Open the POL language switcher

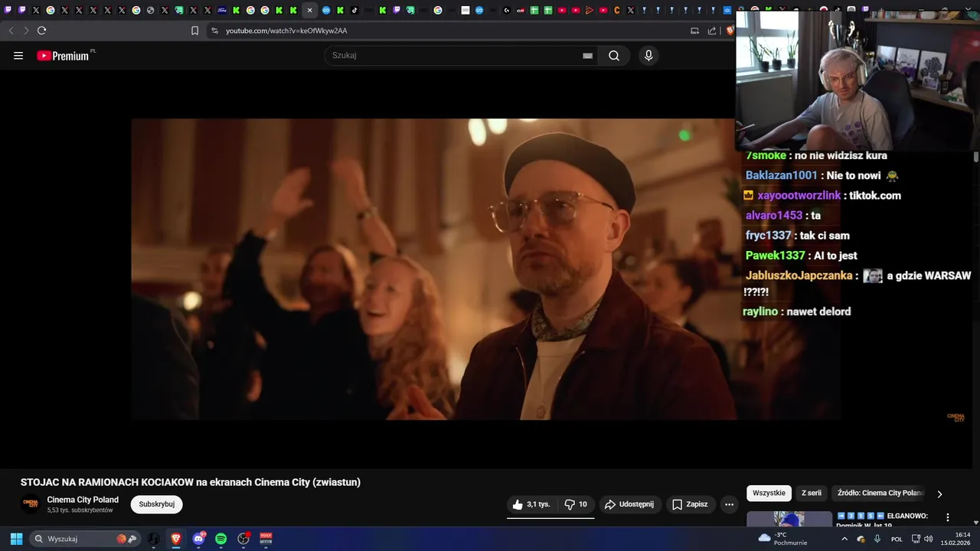click(x=897, y=540)
